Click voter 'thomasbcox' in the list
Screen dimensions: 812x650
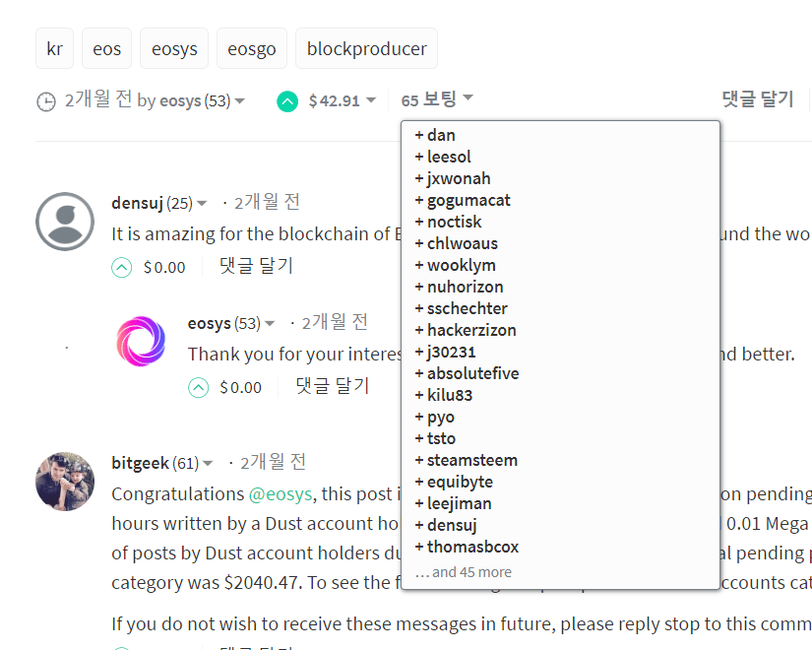point(472,547)
